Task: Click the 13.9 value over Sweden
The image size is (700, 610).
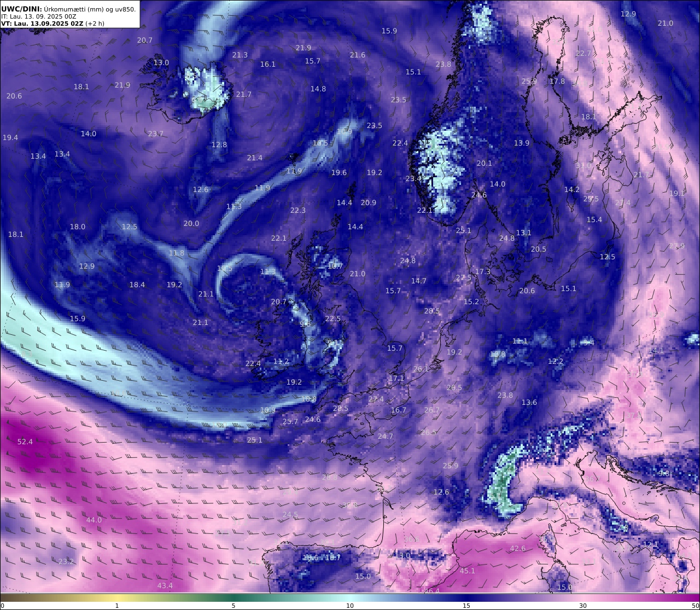Action: pyautogui.click(x=521, y=143)
